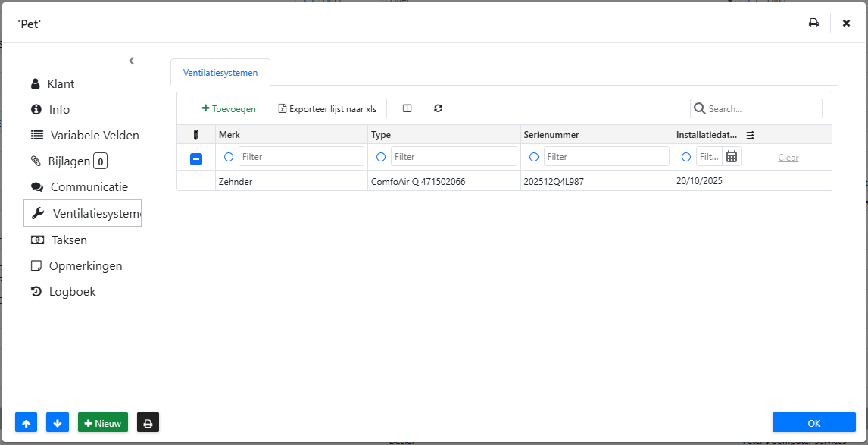This screenshot has height=445, width=868.
Task: Refresh the ventilation systems list
Action: [x=438, y=108]
